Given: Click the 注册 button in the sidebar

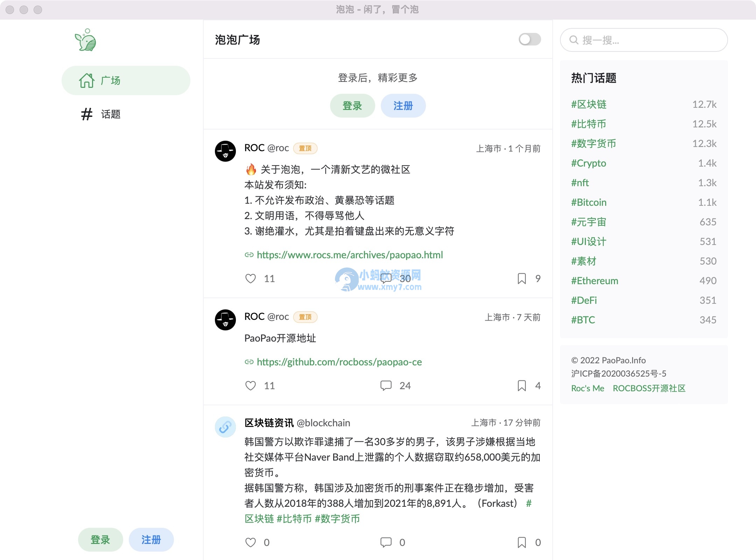Looking at the screenshot, I should [151, 540].
